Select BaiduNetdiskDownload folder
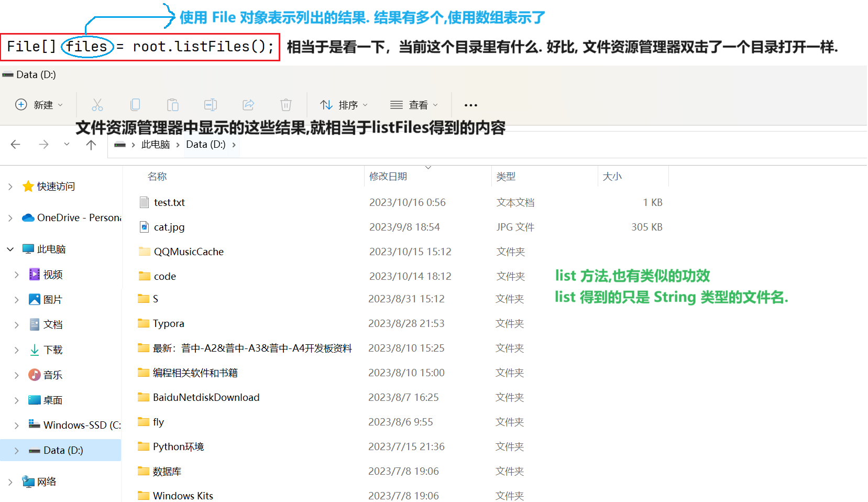 point(206,397)
